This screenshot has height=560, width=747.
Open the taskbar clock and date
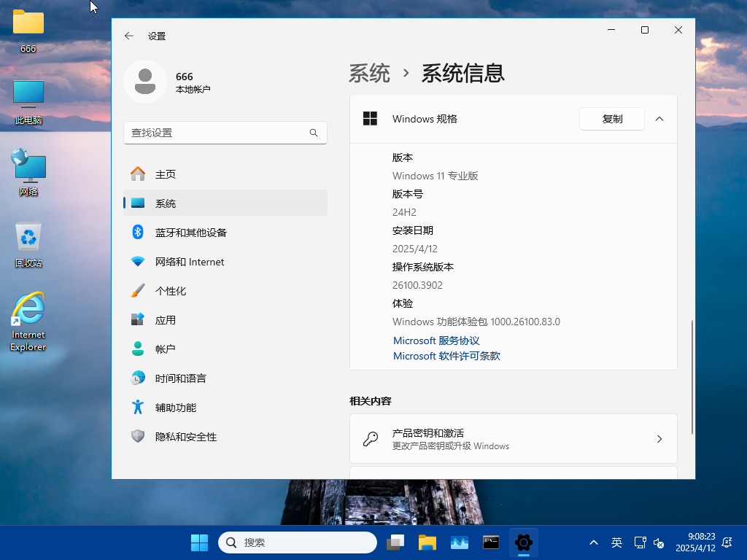click(x=695, y=542)
